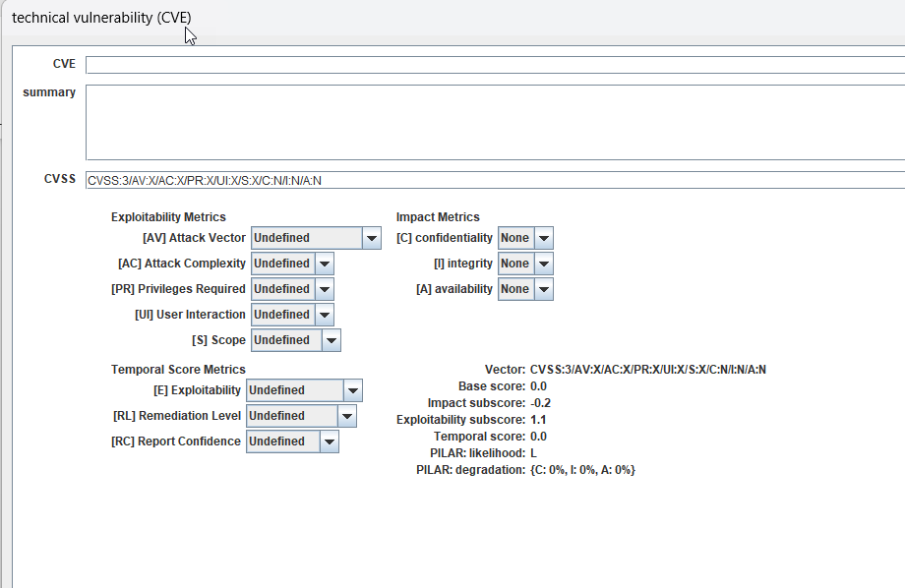The width and height of the screenshot is (905, 588).
Task: Open the Attack Vector dropdown
Action: tap(316, 238)
